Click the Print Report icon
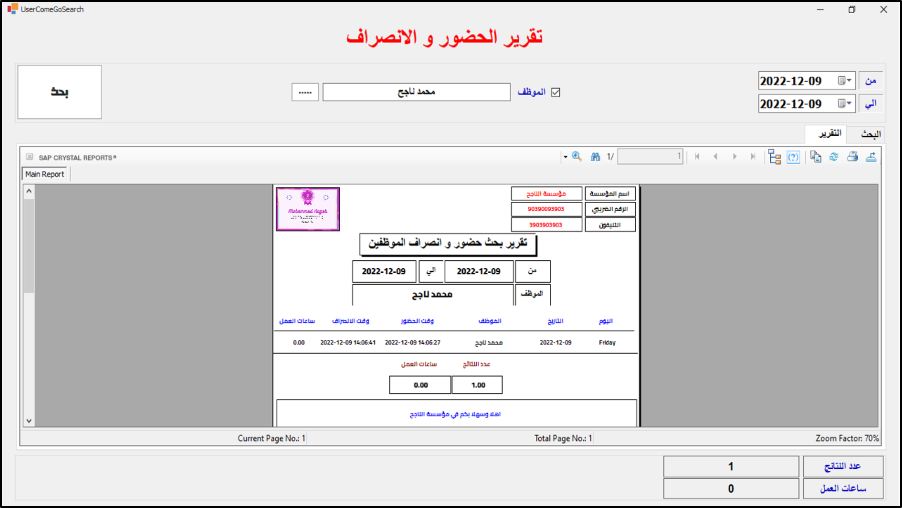Viewport: 902px width, 508px height. click(x=853, y=157)
